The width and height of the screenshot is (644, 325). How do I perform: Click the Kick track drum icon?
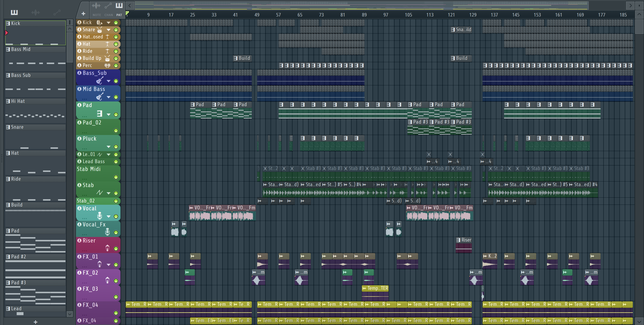pyautogui.click(x=99, y=23)
